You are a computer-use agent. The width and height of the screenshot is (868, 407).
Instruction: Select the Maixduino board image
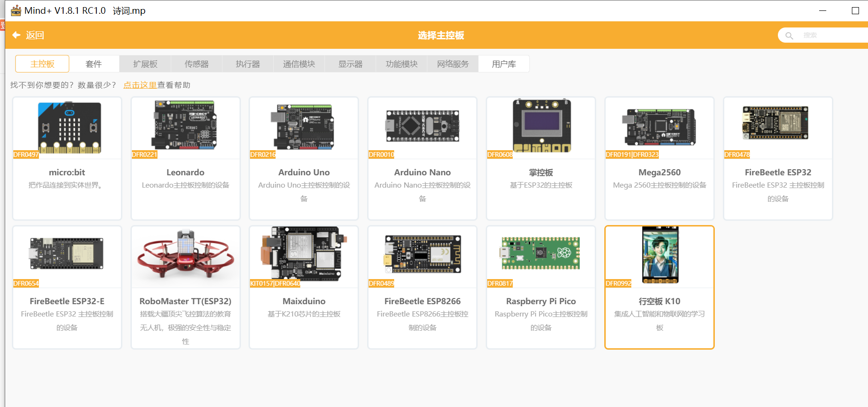304,253
